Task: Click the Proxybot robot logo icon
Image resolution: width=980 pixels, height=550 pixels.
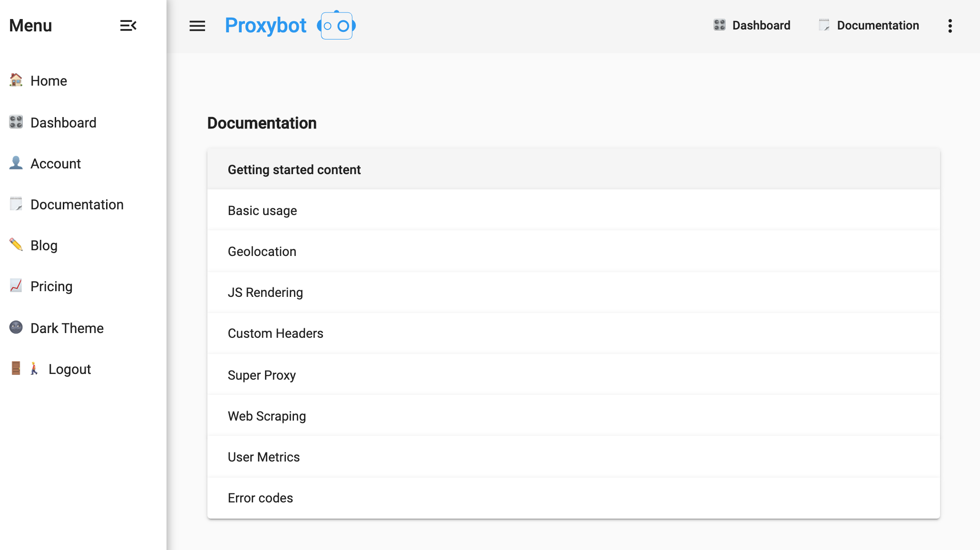Action: [336, 25]
